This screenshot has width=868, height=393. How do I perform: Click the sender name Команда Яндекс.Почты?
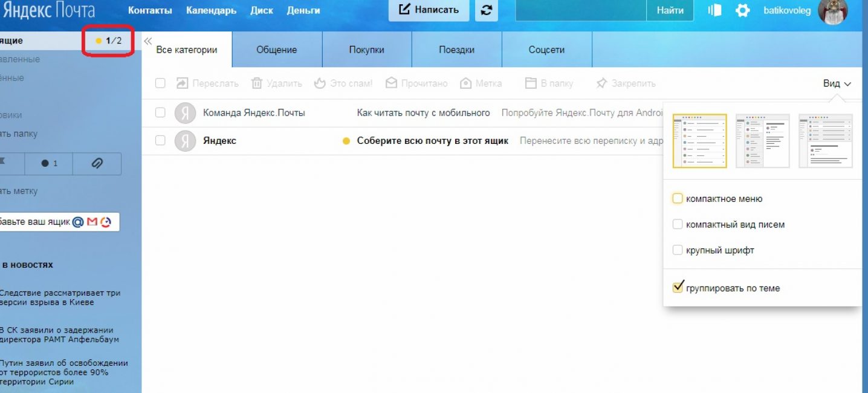pos(254,112)
